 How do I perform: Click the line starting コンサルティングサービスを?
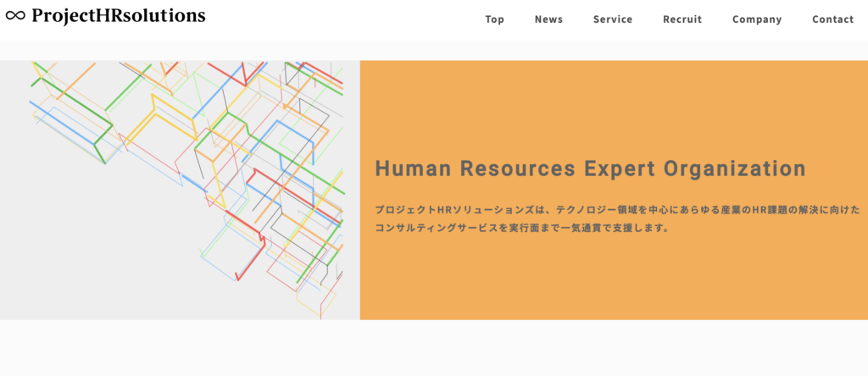[522, 228]
